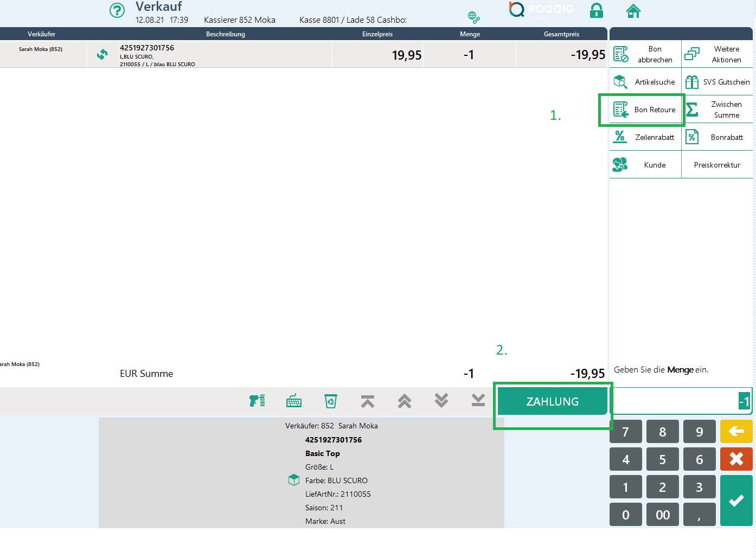This screenshot has height=558, width=756.
Task: Click the quantity input field
Action: click(681, 401)
